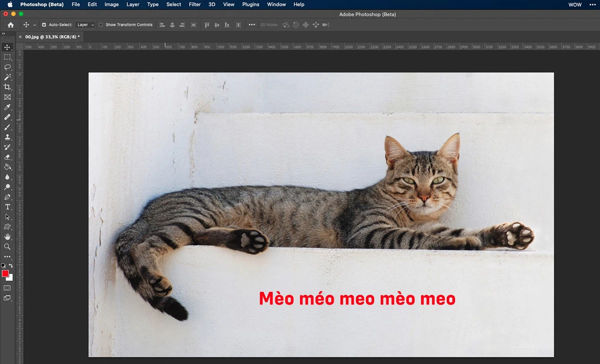
Task: Activate the Crop tool
Action: (x=7, y=87)
